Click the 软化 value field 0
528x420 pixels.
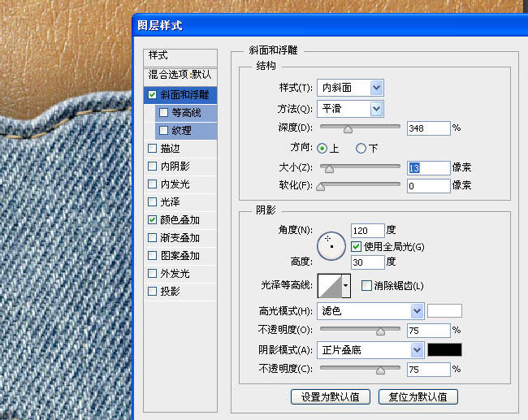coord(429,186)
